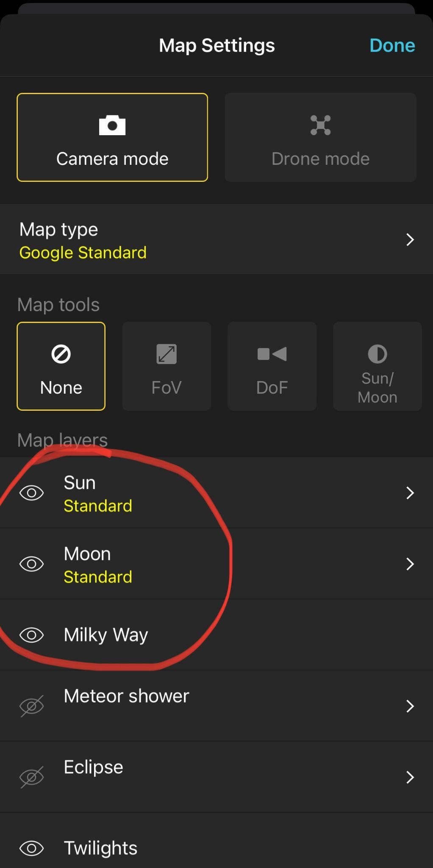Click the Google Standard map type text
This screenshot has width=433, height=868.
click(83, 253)
